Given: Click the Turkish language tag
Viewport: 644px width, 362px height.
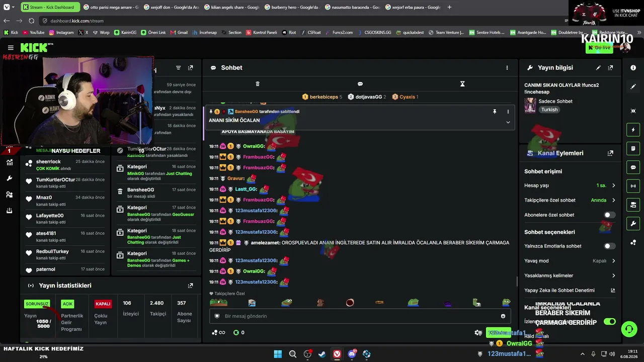Looking at the screenshot, I should [549, 110].
